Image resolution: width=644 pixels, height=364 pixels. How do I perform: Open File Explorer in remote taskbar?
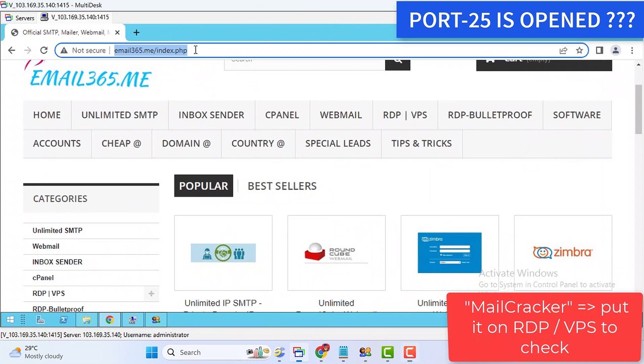[x=86, y=320]
